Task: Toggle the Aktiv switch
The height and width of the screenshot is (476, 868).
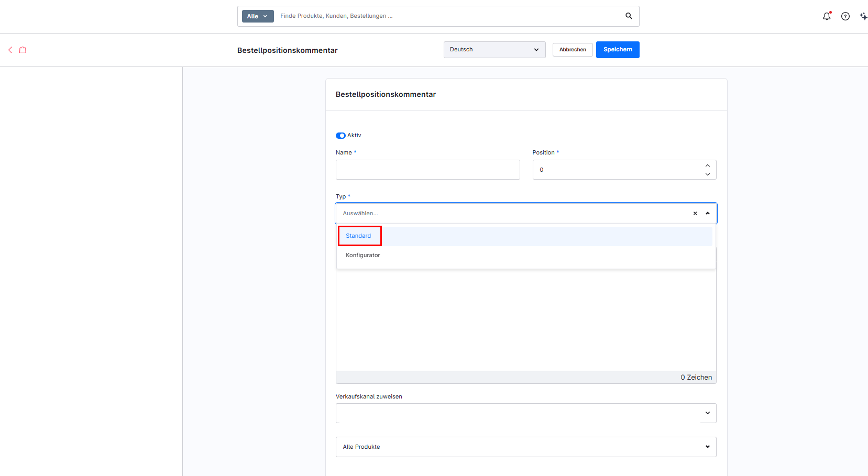Action: (x=340, y=136)
